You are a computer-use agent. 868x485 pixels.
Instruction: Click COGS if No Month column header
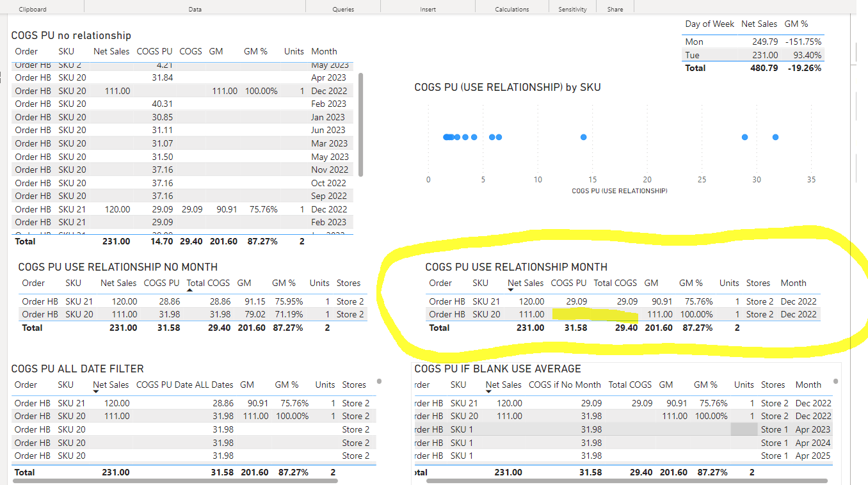click(565, 385)
